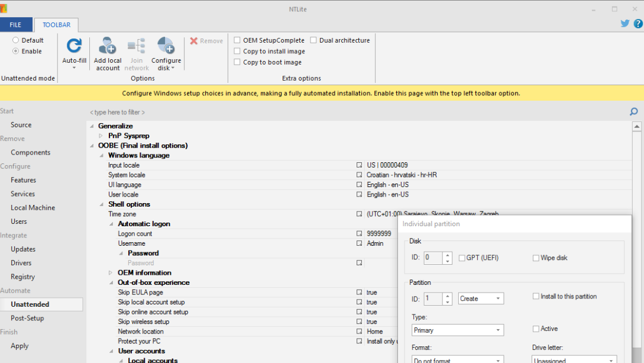The height and width of the screenshot is (363, 644).
Task: Open the FILE tab
Action: click(x=15, y=25)
